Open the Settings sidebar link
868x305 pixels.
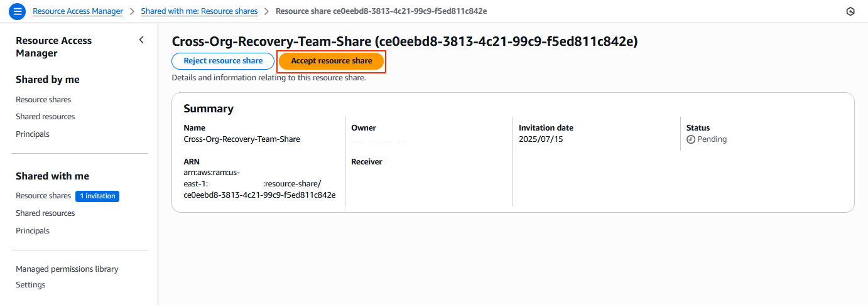[31, 285]
